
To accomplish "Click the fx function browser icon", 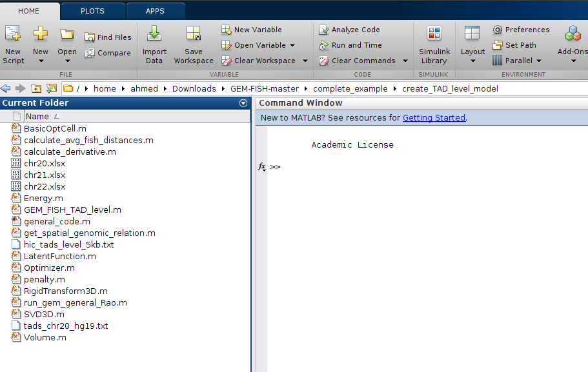I will pos(262,166).
